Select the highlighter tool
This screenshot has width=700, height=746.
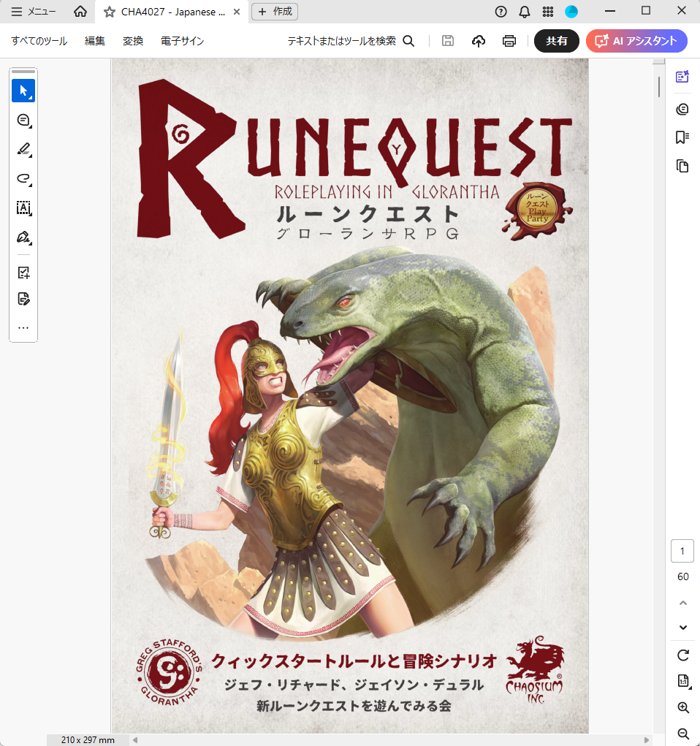click(23, 149)
